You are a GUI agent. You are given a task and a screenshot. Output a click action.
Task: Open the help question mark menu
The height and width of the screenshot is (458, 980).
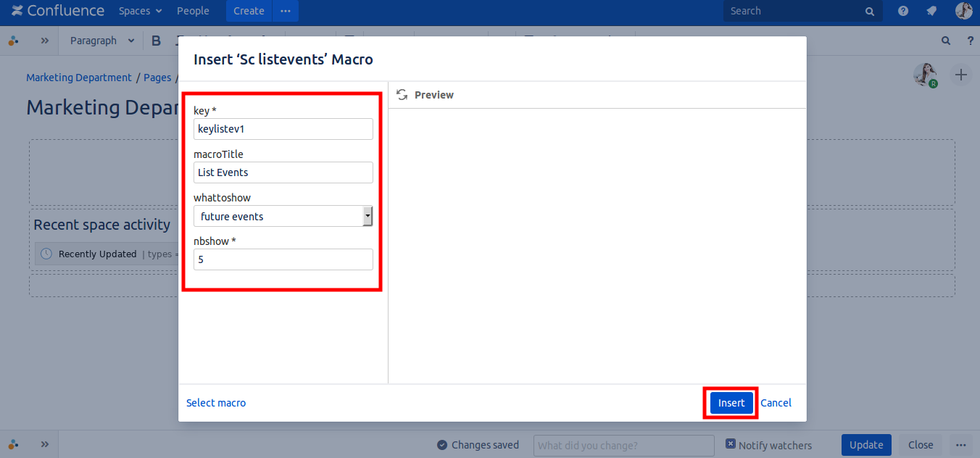(x=903, y=11)
